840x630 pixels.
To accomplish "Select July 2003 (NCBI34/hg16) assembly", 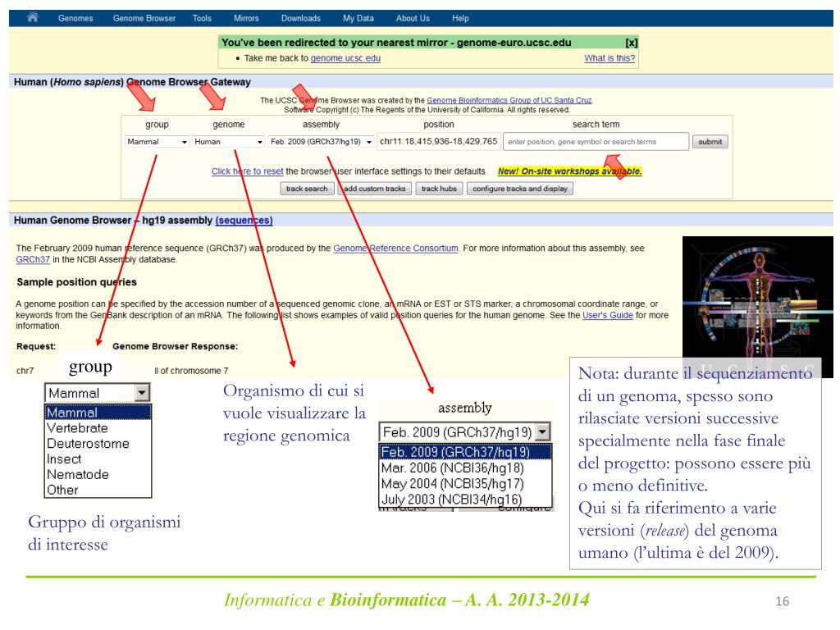I will pyautogui.click(x=465, y=499).
